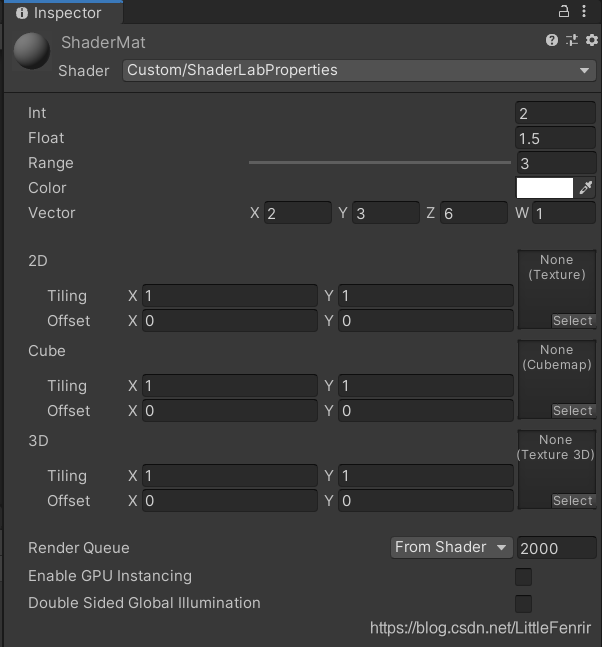Pick a color with the eyedropper
The width and height of the screenshot is (602, 647).
click(585, 188)
